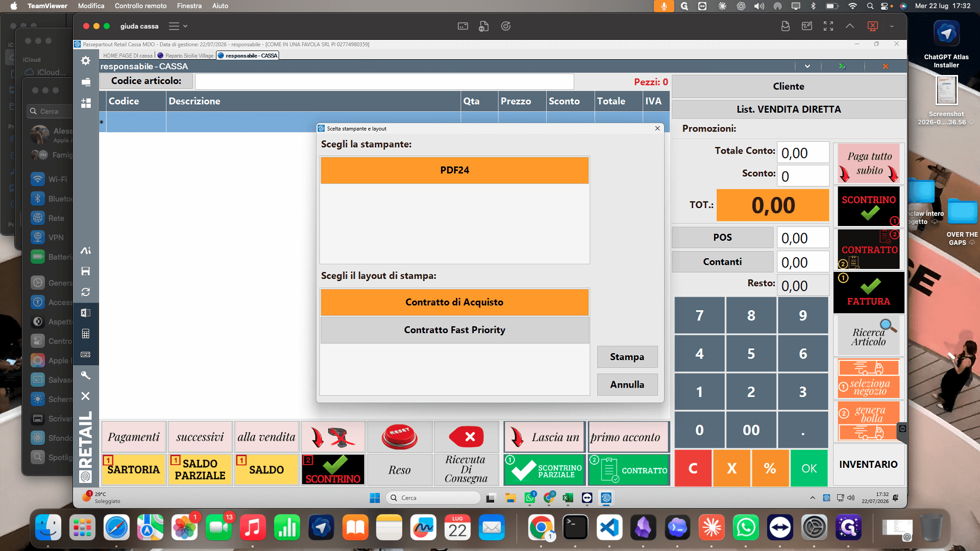Click the keyboard icon in Retail sidebar
Viewport: 980px width, 551px height.
86,355
